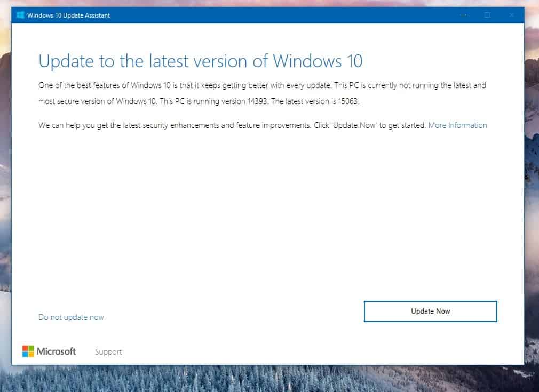
Task: Click the grayed-out maximize button
Action: click(487, 15)
